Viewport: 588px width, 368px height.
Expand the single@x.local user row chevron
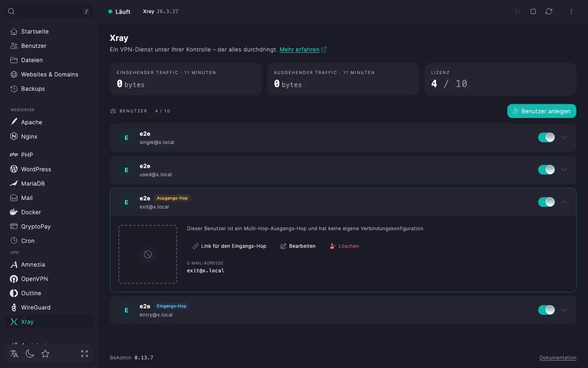coord(564,137)
